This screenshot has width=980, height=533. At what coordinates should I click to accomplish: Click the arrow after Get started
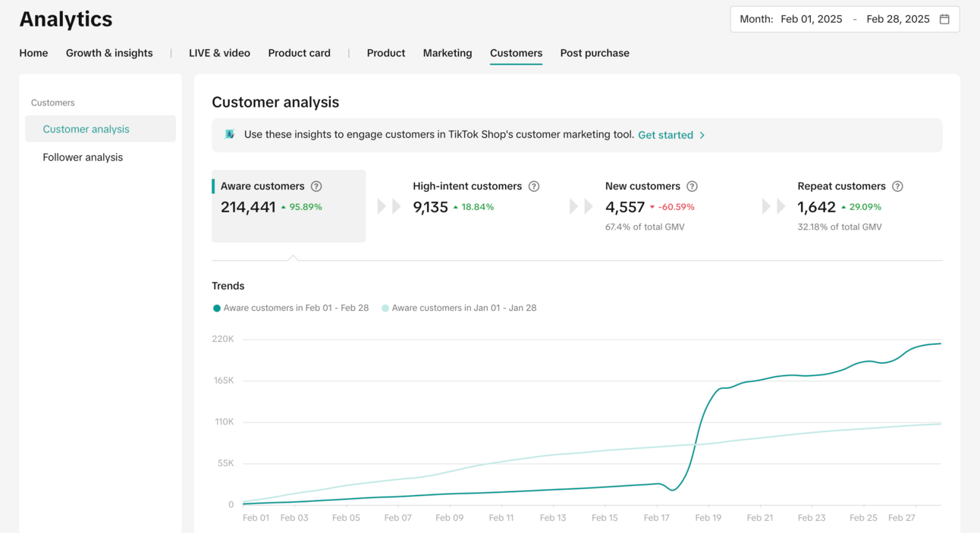702,135
